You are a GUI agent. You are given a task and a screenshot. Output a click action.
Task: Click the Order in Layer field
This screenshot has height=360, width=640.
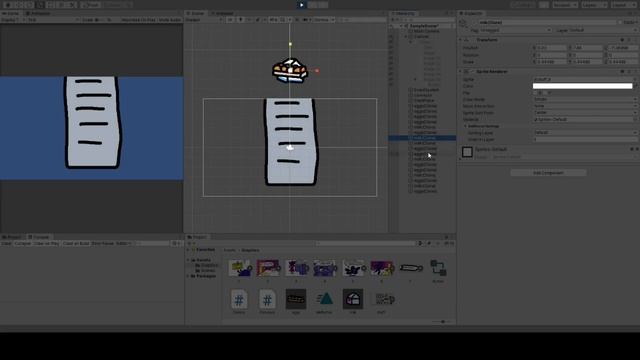pyautogui.click(x=585, y=140)
